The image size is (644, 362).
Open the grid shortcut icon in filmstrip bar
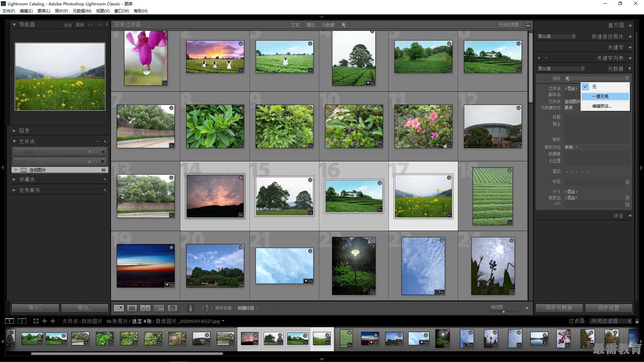pos(36,321)
